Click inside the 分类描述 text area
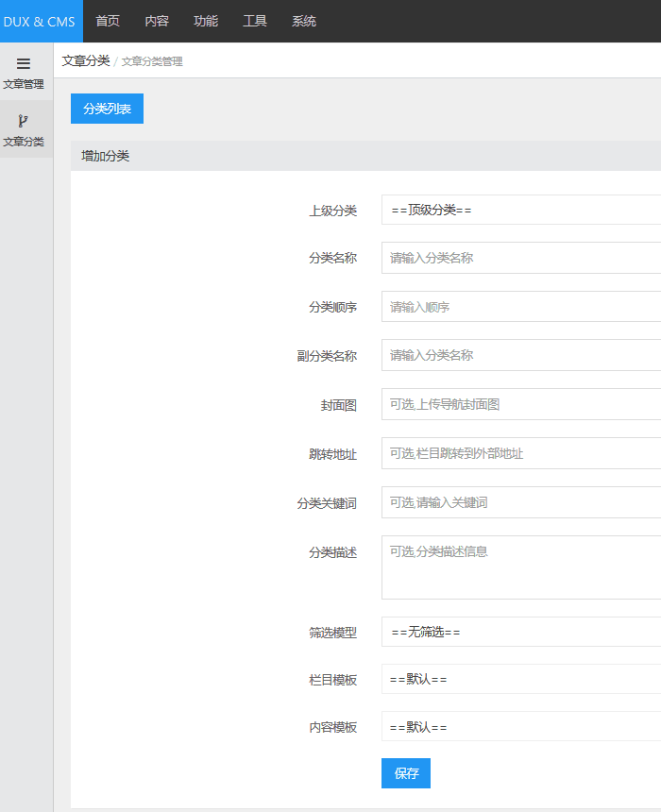The width and height of the screenshot is (661, 812). (x=520, y=567)
